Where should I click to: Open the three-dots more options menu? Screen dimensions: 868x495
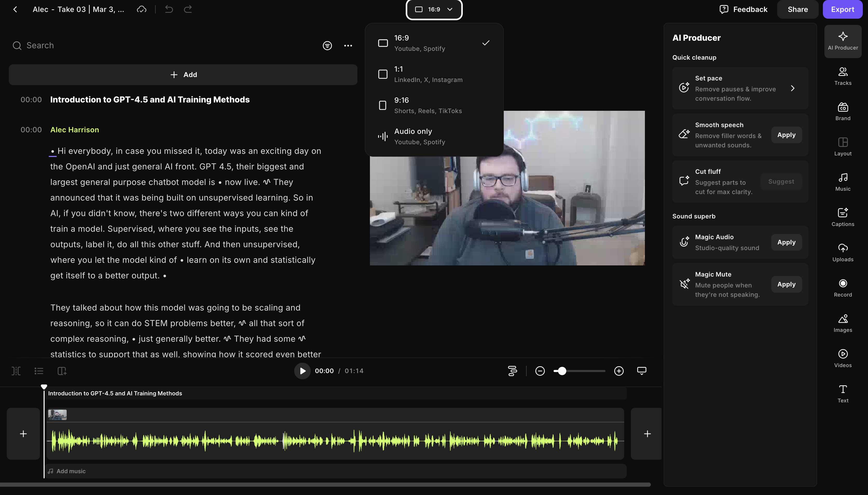[348, 46]
